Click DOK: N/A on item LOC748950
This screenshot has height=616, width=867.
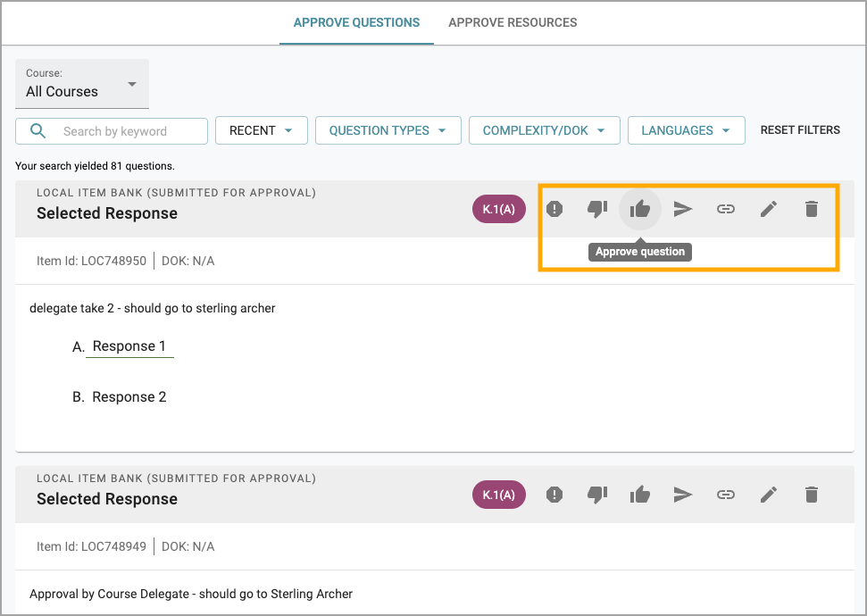188,261
